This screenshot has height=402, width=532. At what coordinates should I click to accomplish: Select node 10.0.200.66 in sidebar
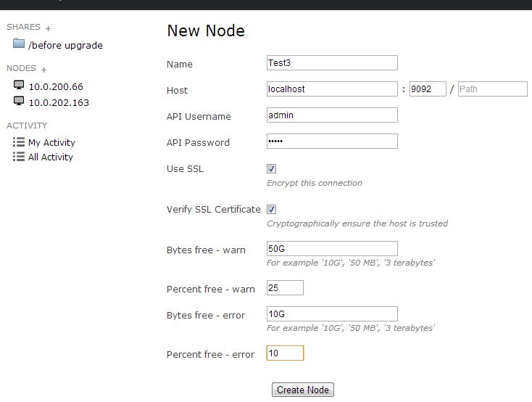[56, 86]
